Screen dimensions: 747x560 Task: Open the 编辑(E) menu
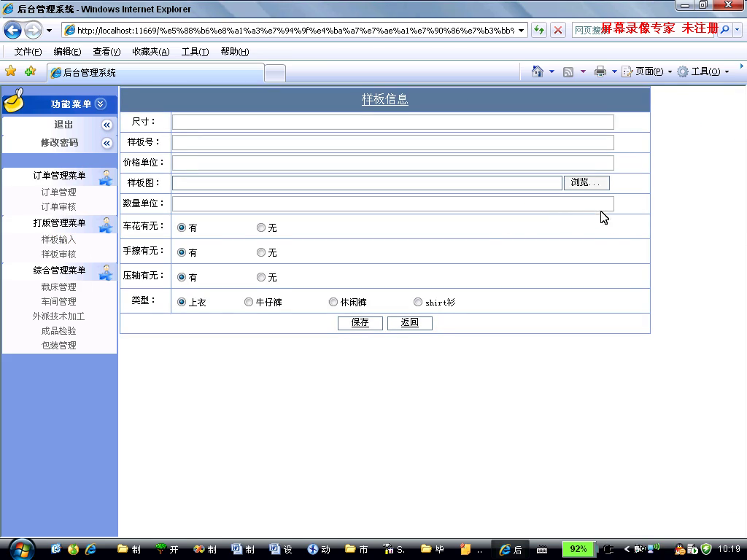click(x=67, y=52)
